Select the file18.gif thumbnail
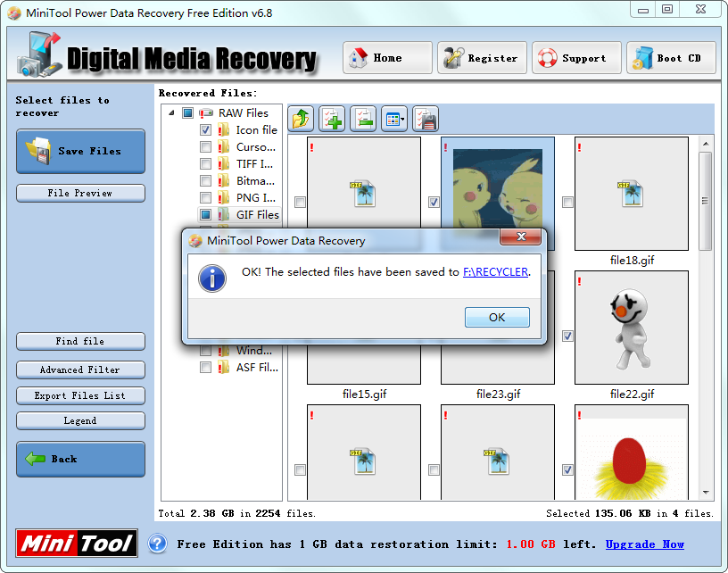The height and width of the screenshot is (573, 728). [x=632, y=194]
